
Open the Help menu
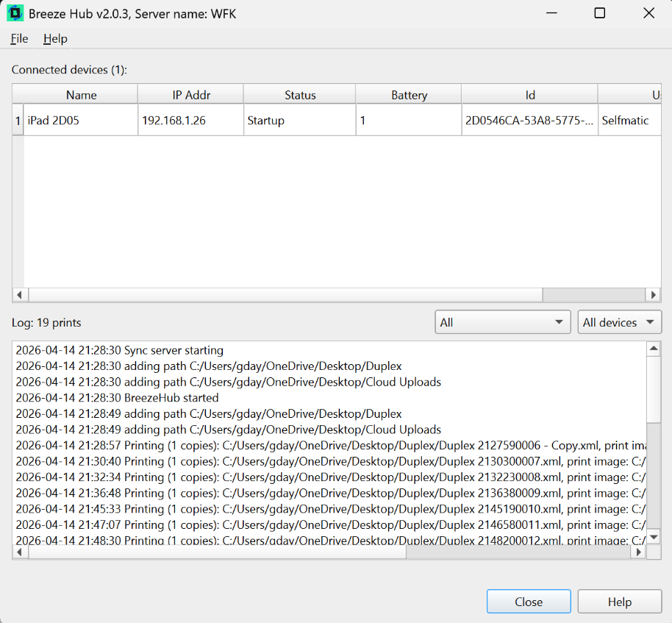point(55,38)
